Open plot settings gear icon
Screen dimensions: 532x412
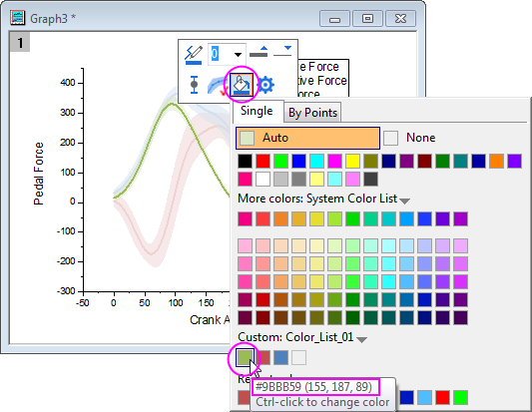266,85
